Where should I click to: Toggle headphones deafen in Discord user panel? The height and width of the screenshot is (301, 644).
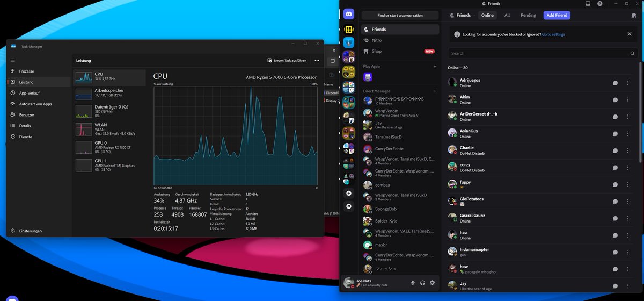point(423,283)
